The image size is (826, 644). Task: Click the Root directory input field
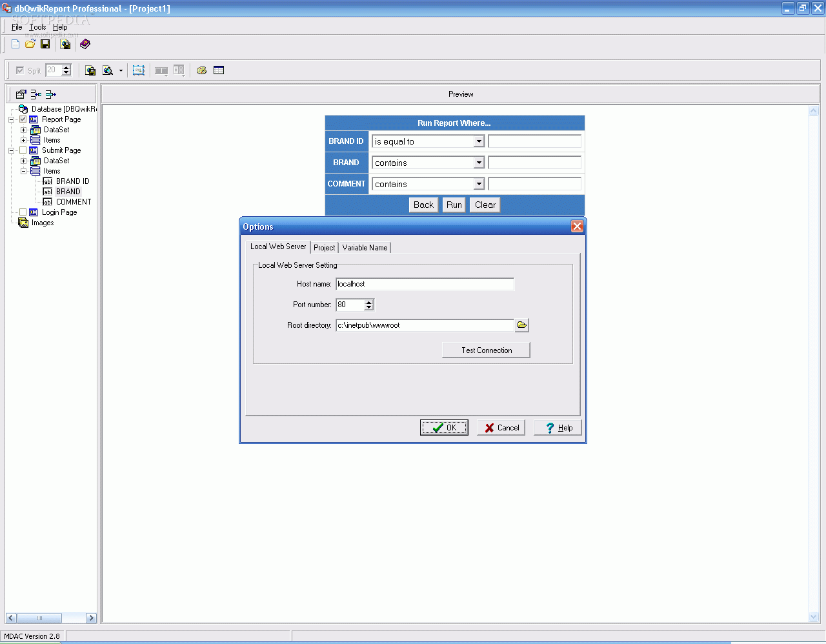click(425, 325)
